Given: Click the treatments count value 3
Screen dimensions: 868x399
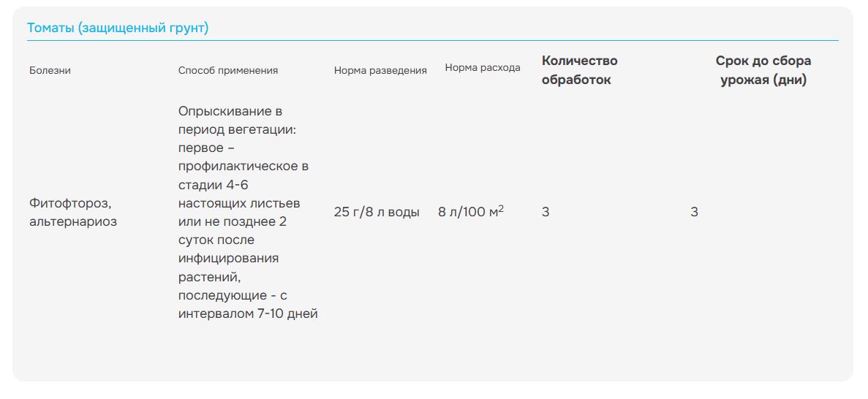Looking at the screenshot, I should [x=546, y=212].
